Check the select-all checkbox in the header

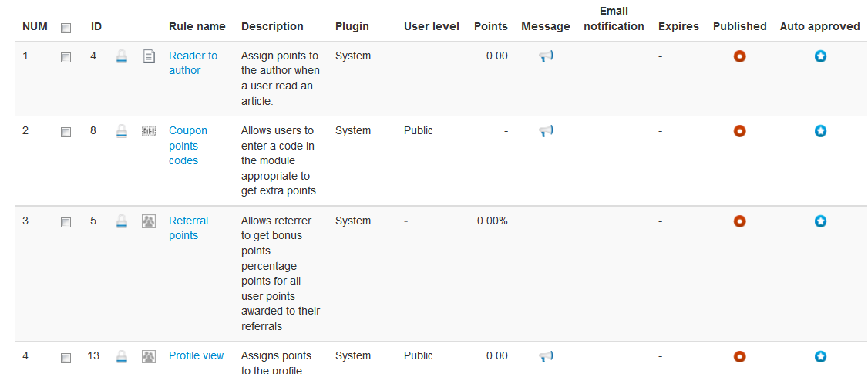pyautogui.click(x=66, y=28)
